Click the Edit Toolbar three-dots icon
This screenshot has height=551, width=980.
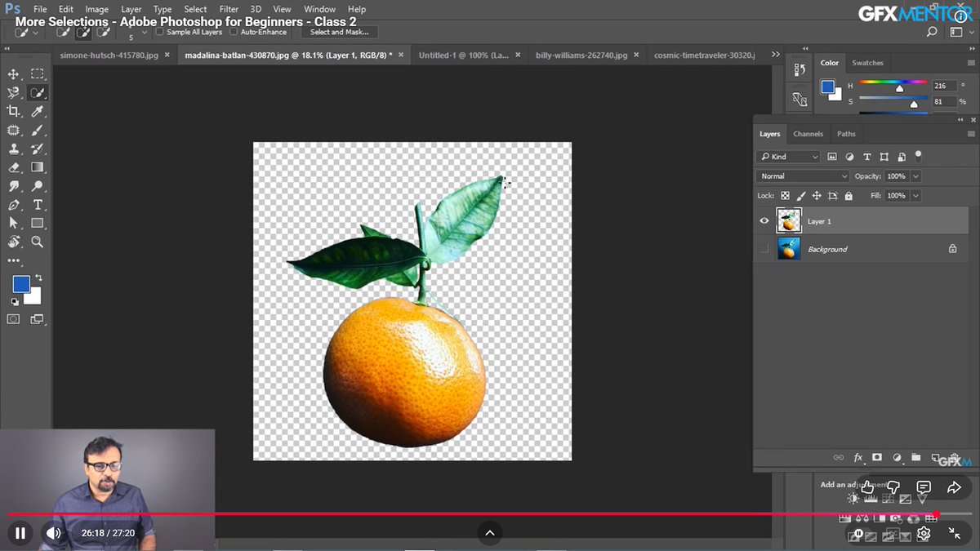coord(13,261)
